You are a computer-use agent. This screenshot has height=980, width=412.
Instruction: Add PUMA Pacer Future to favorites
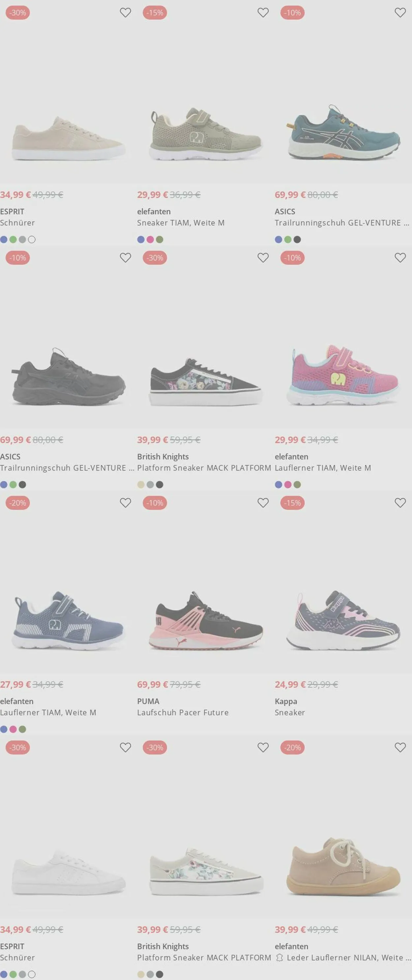[263, 503]
